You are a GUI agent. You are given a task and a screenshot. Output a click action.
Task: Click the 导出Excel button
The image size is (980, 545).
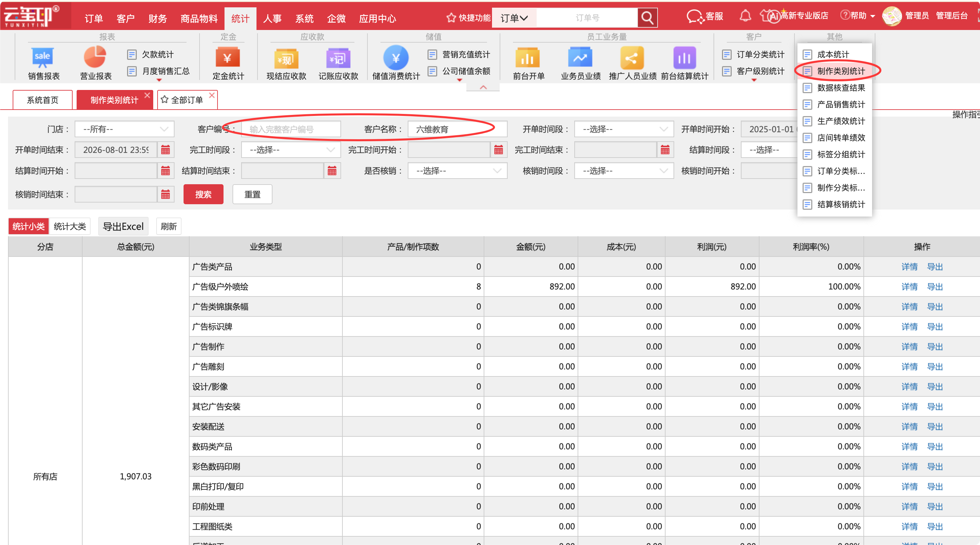pos(123,227)
